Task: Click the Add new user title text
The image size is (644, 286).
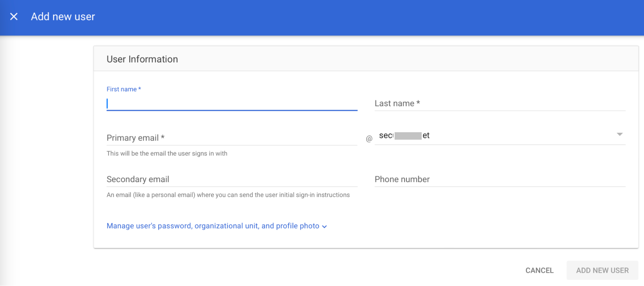Action: pos(63,17)
